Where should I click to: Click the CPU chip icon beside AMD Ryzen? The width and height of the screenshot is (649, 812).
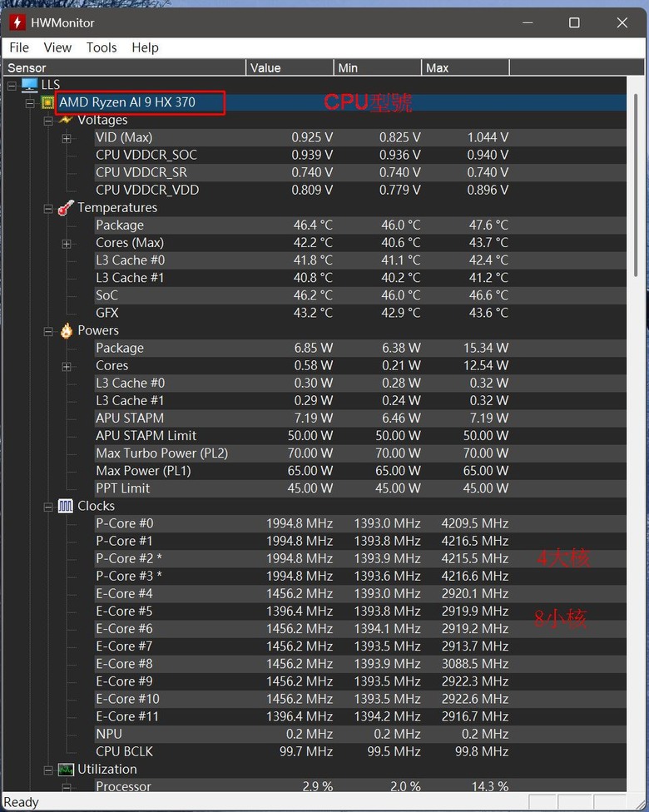(x=47, y=102)
